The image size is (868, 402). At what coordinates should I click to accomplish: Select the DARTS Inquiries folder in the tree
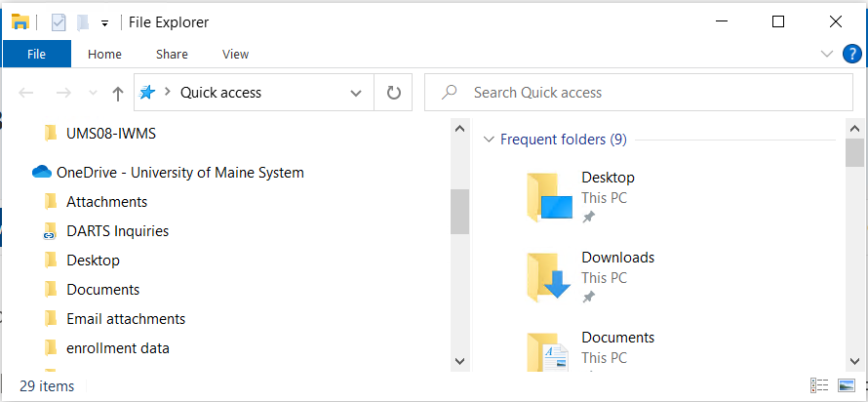[x=117, y=231]
